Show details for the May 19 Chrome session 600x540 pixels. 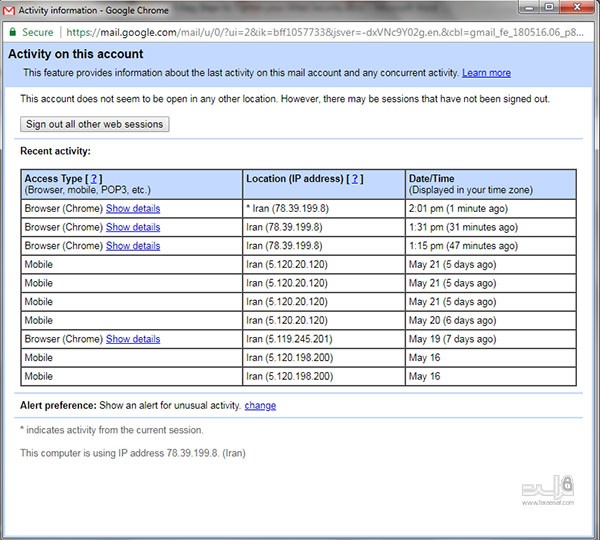[133, 339]
